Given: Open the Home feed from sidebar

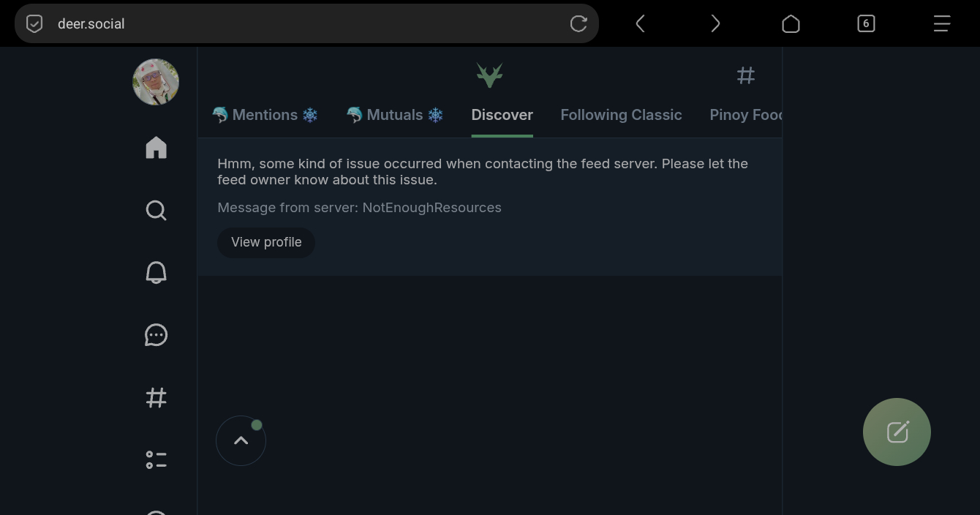Looking at the screenshot, I should point(156,148).
